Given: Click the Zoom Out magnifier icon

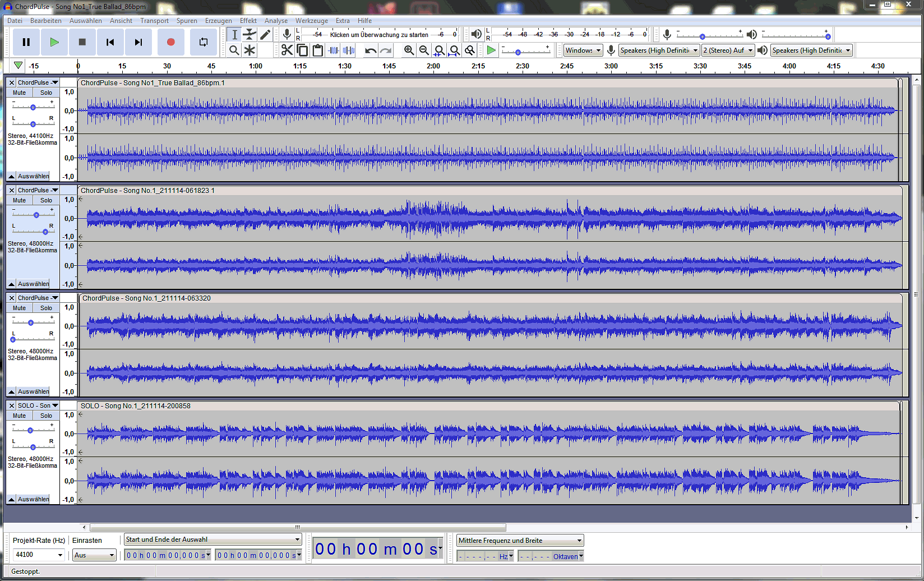Looking at the screenshot, I should [424, 50].
